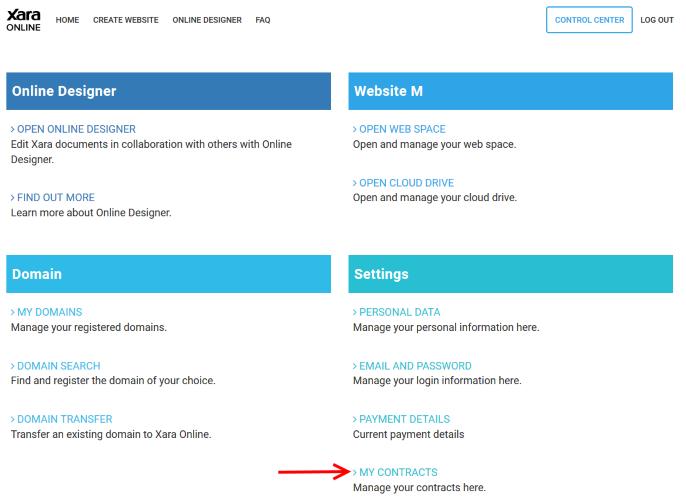Click LOG OUT
Image resolution: width=686 pixels, height=500 pixels.
657,20
